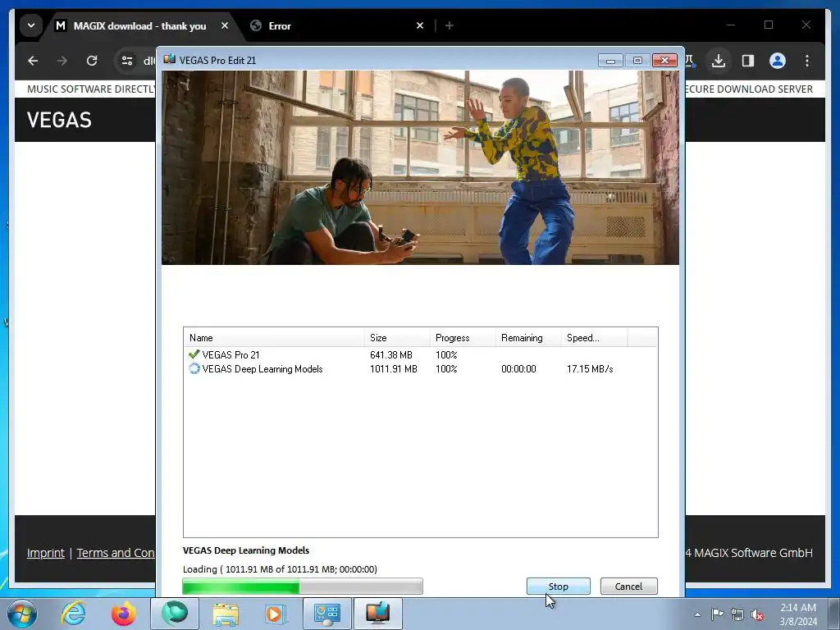Switch to the MAGIX download thank you tab
This screenshot has width=840, height=630.
pos(139,25)
